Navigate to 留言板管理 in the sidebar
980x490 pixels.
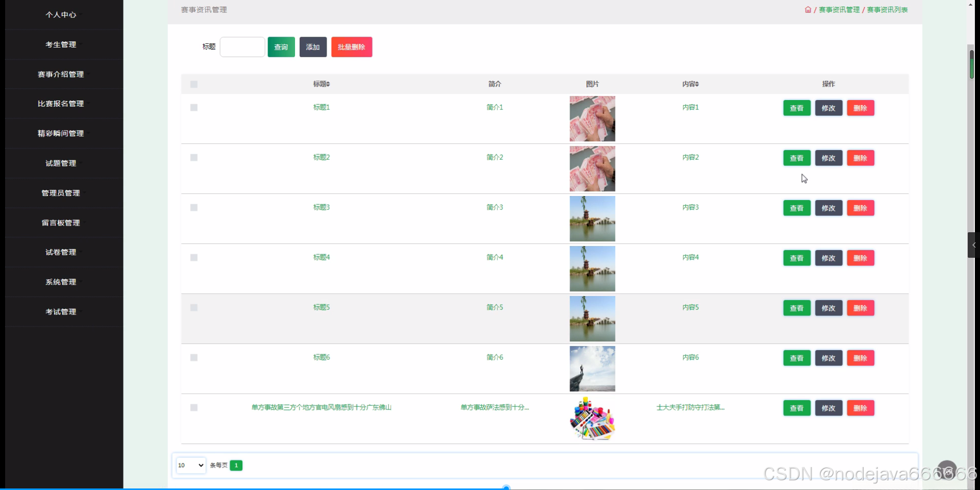coord(60,222)
